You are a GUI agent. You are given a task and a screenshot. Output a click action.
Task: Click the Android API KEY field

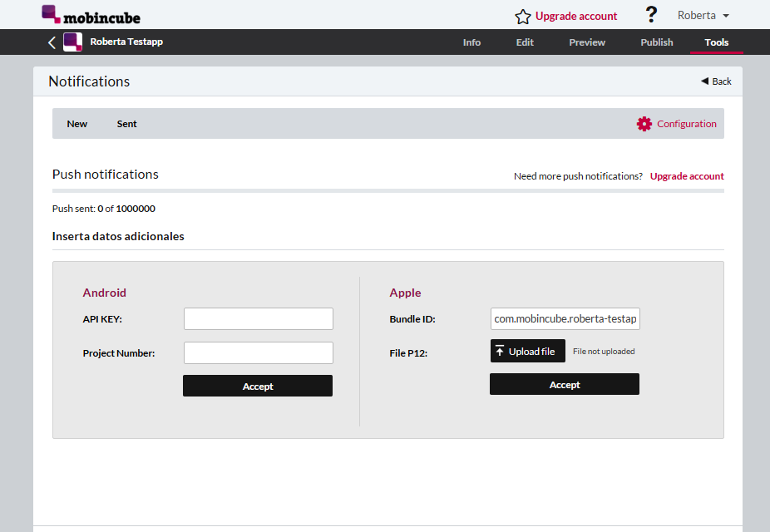pyautogui.click(x=259, y=319)
